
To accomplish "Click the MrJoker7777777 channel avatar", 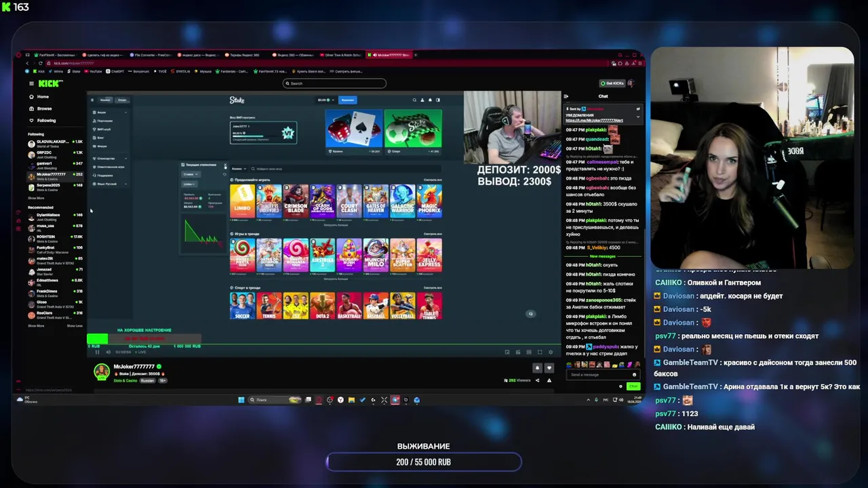I will [102, 372].
